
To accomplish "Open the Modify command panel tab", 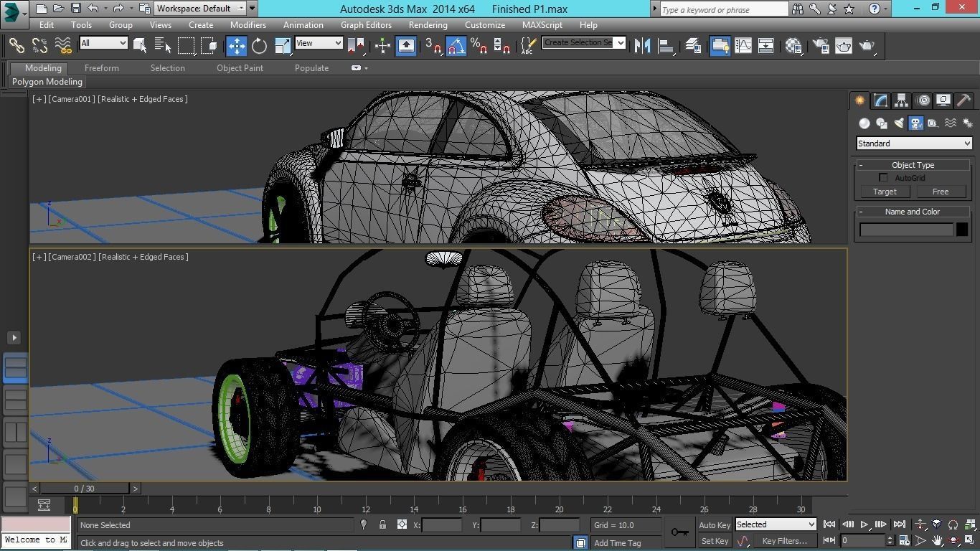I will [x=880, y=100].
